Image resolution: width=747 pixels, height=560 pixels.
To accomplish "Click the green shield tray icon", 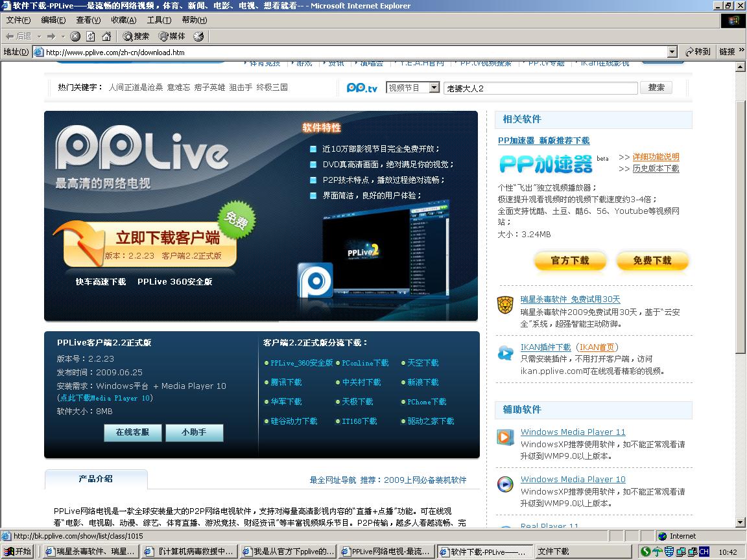I will point(646,552).
